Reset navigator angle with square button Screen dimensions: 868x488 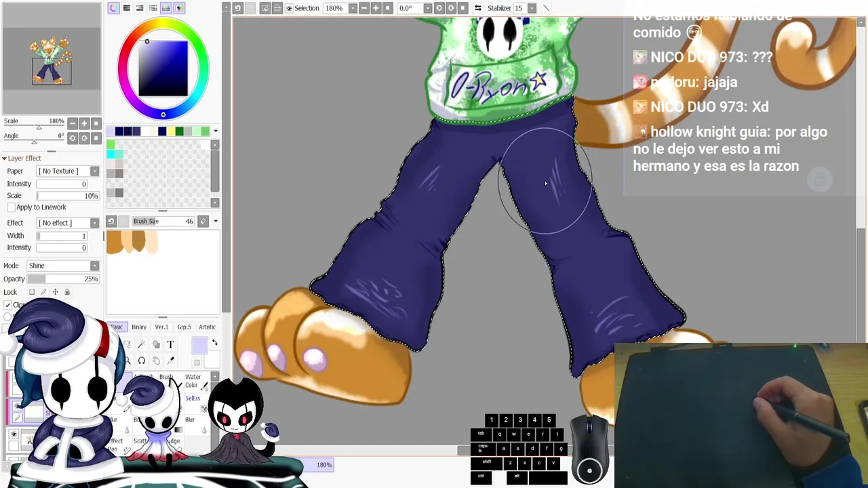(x=96, y=138)
